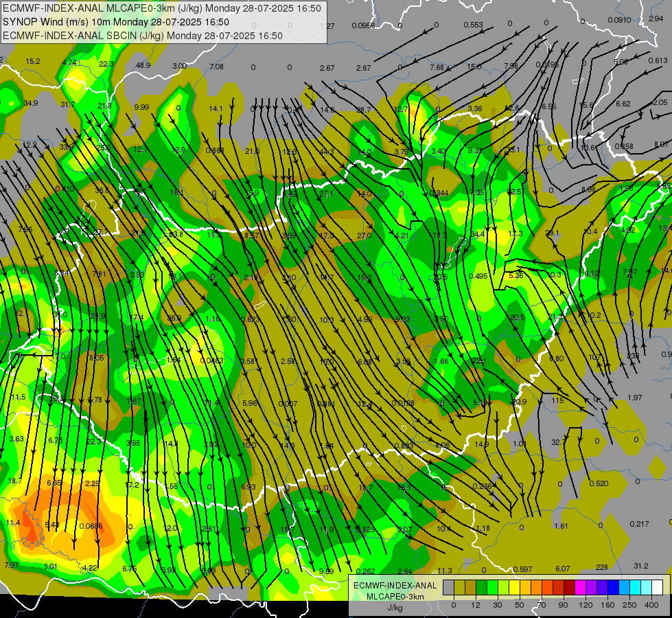Click the map value 0.0910
The image size is (672, 618).
tap(619, 20)
